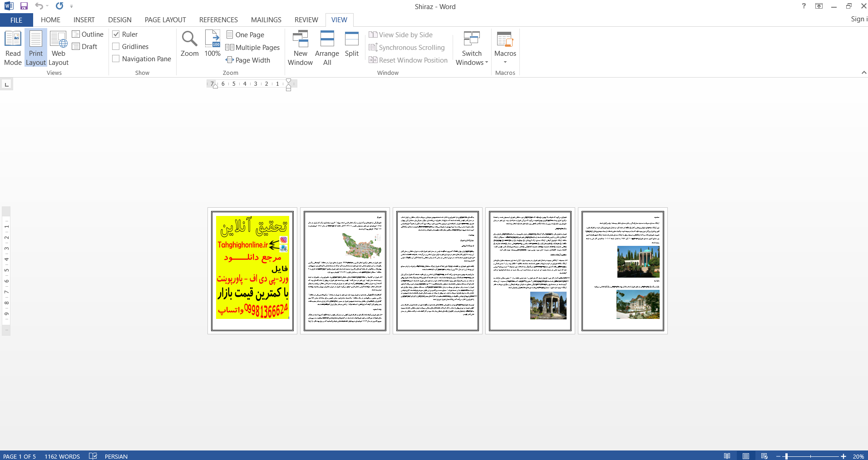Switch to Web Layout view
868x460 pixels.
point(59,48)
